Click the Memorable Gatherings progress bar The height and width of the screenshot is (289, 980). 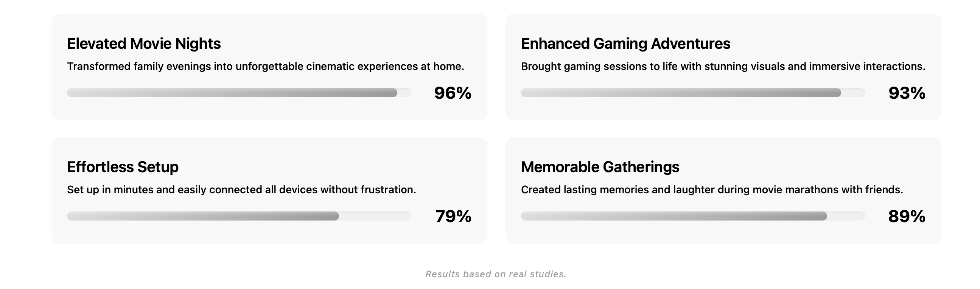click(692, 216)
